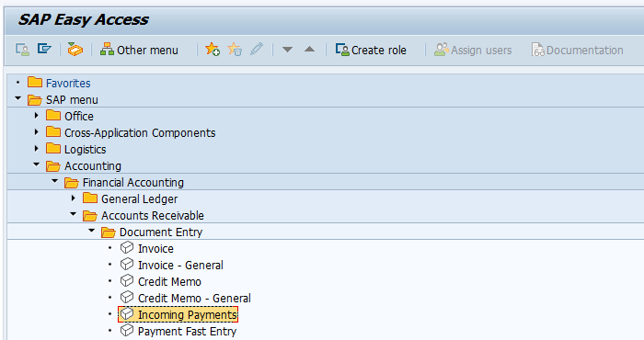This screenshot has height=340, width=644.
Task: Click the SAP menu toolbar icon
Action: (x=44, y=50)
